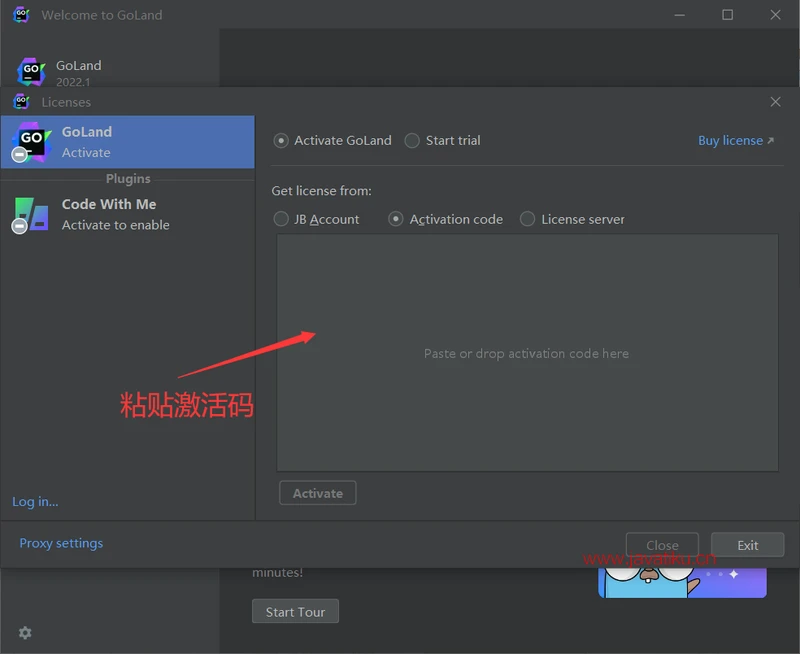Close the Licenses dialog with X
The width and height of the screenshot is (800, 654).
pos(775,102)
